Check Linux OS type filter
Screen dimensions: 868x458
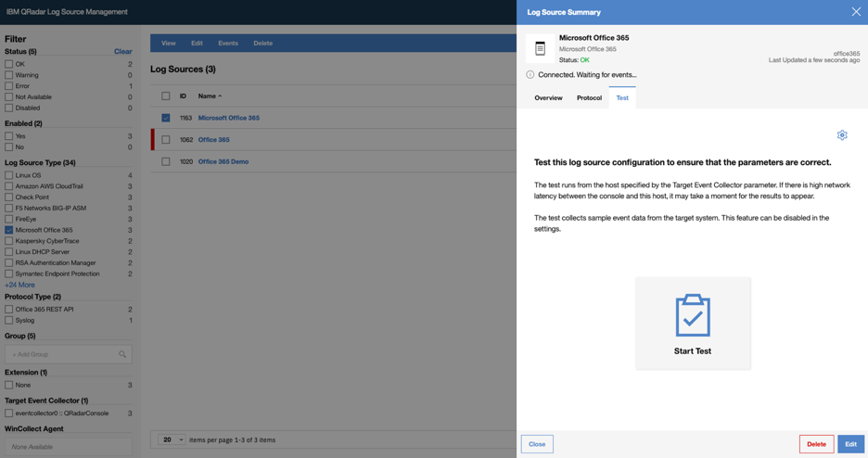[9, 175]
